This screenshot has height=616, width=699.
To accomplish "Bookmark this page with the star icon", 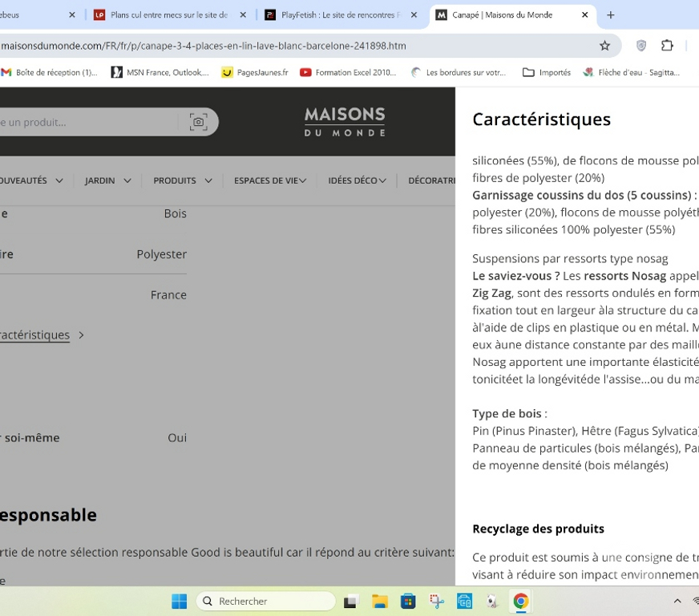I will click(x=605, y=46).
